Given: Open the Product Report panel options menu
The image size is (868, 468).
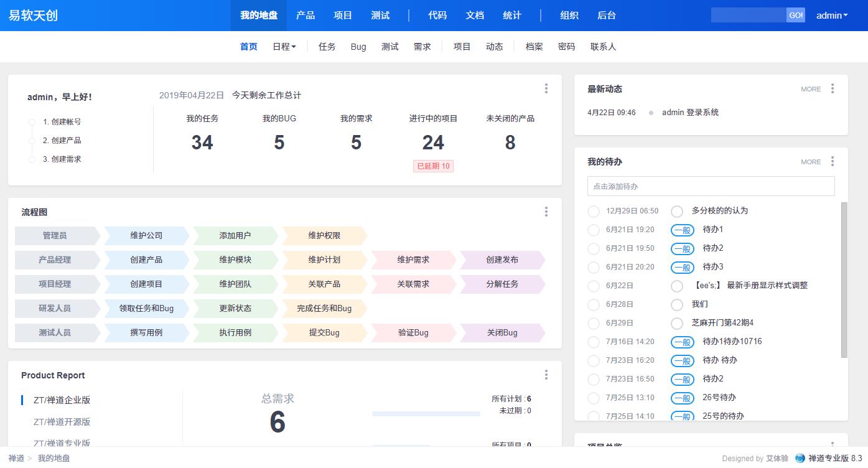Looking at the screenshot, I should (546, 375).
